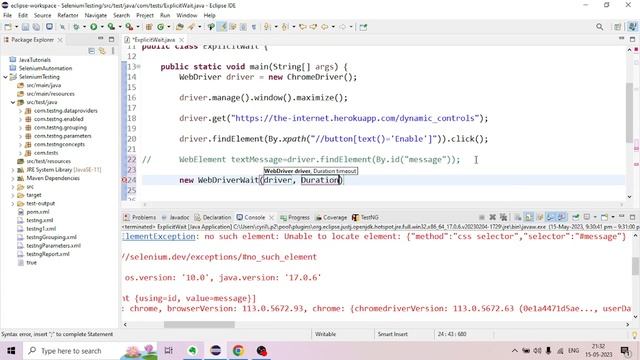
Task: Click the Forward navigation arrow icon
Action: point(343,27)
